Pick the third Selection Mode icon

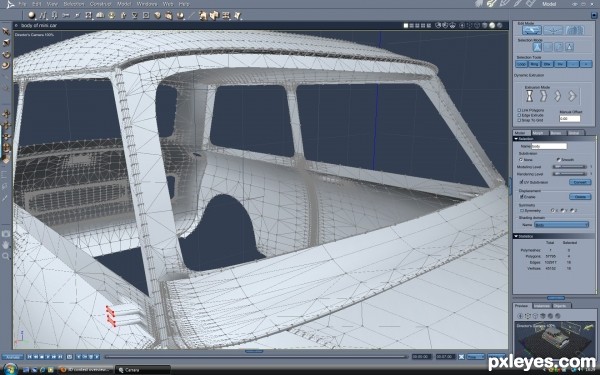coord(559,47)
